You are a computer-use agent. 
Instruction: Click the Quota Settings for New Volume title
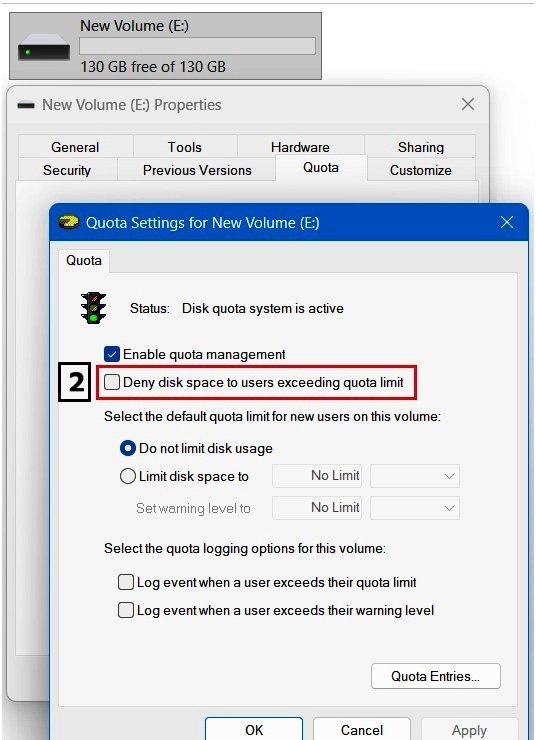[x=202, y=222]
